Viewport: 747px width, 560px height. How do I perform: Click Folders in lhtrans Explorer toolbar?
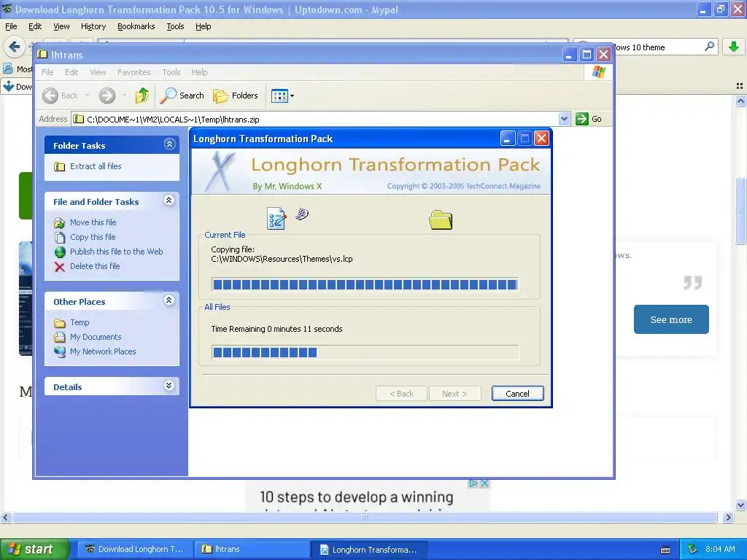tap(236, 96)
